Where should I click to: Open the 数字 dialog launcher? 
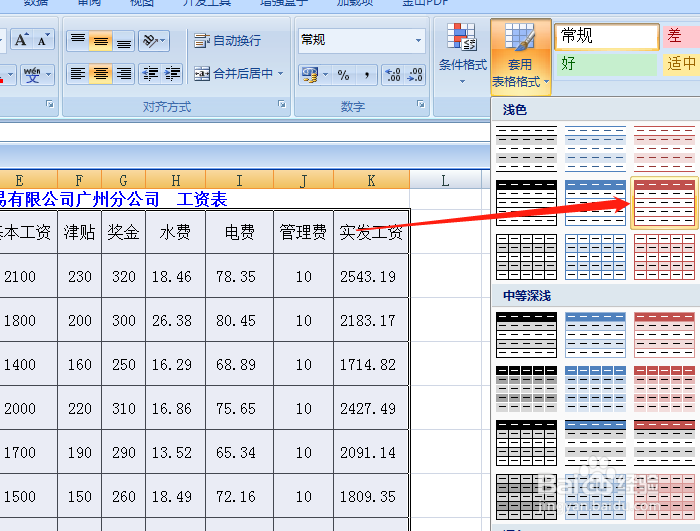tap(421, 104)
